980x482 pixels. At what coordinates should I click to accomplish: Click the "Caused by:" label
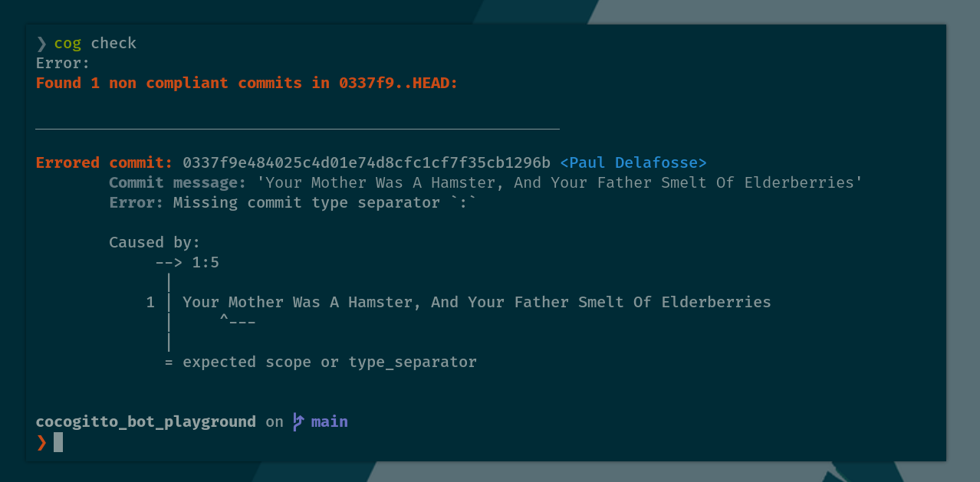tap(154, 242)
